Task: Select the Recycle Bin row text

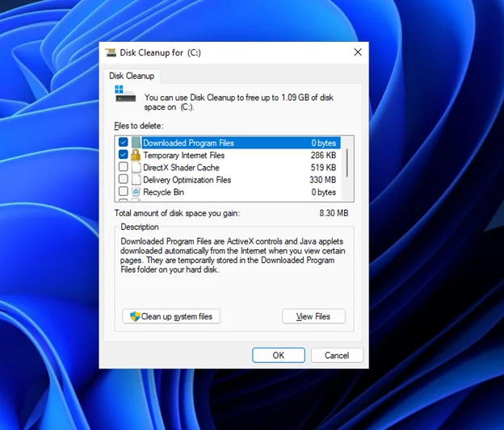Action: pyautogui.click(x=164, y=192)
